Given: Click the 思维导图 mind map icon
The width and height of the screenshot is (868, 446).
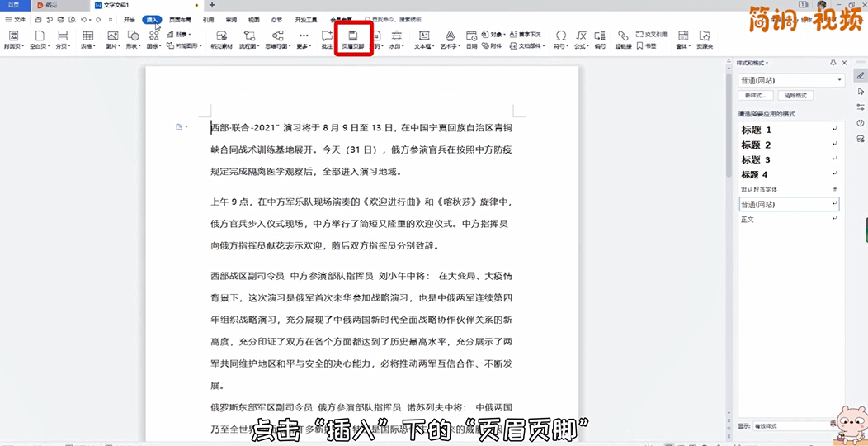Looking at the screenshot, I should [x=277, y=39].
